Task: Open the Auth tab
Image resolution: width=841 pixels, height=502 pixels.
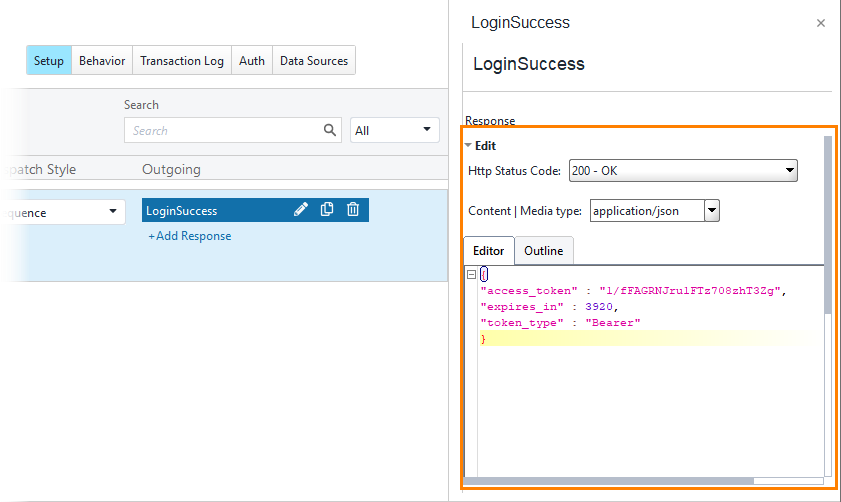Action: [252, 61]
